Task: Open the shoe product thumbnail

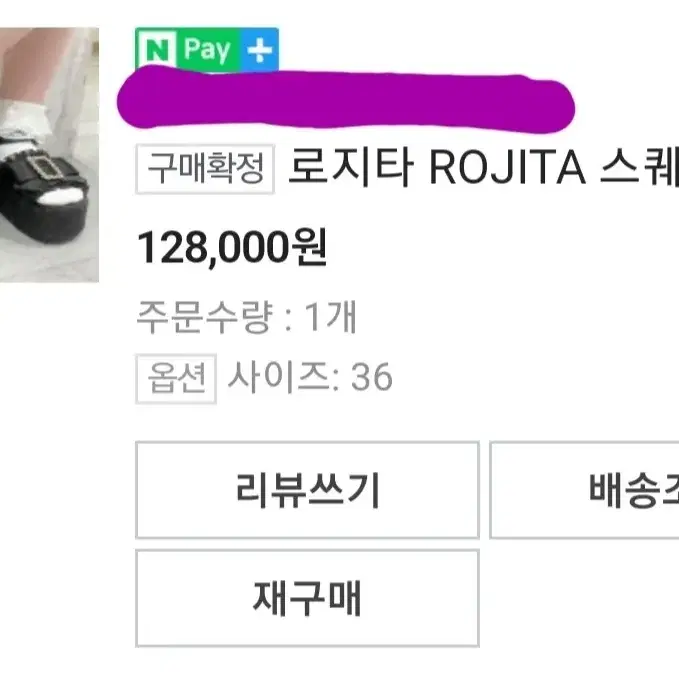Action: (49, 155)
